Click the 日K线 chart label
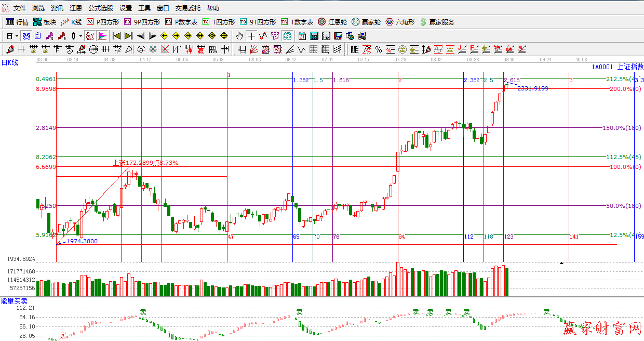644x341 pixels. pos(10,62)
